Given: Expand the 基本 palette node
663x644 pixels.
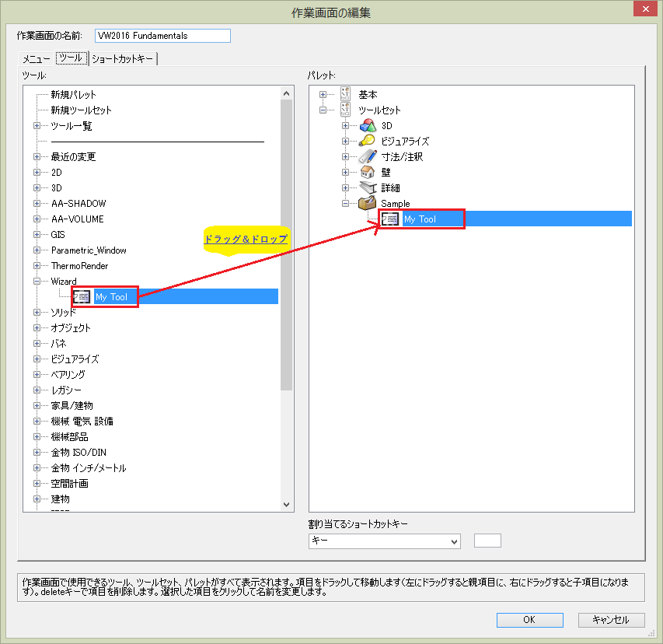Looking at the screenshot, I should point(323,94).
